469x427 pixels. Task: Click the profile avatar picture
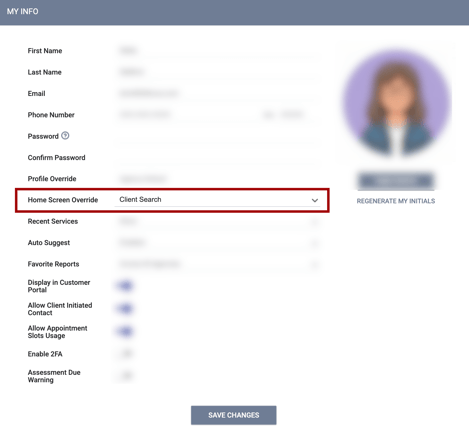[x=397, y=102]
